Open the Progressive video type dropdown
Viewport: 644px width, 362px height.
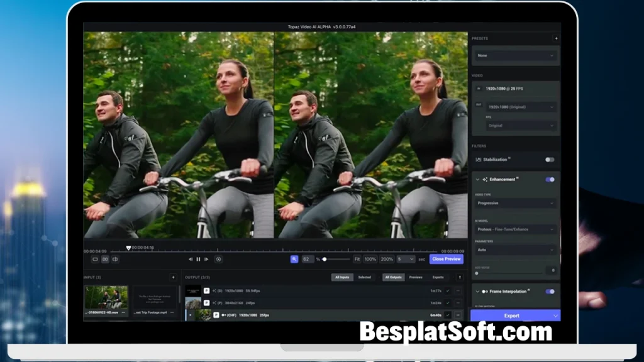click(515, 203)
